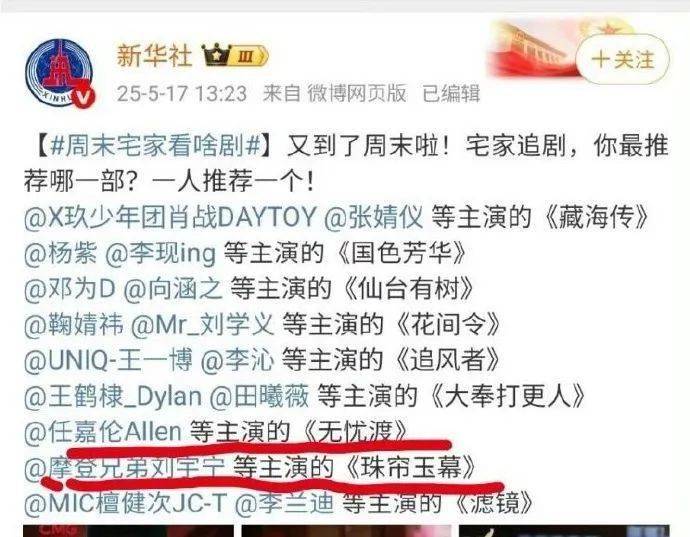
Task: Open mention @李兰迪 profile
Action: (284, 504)
